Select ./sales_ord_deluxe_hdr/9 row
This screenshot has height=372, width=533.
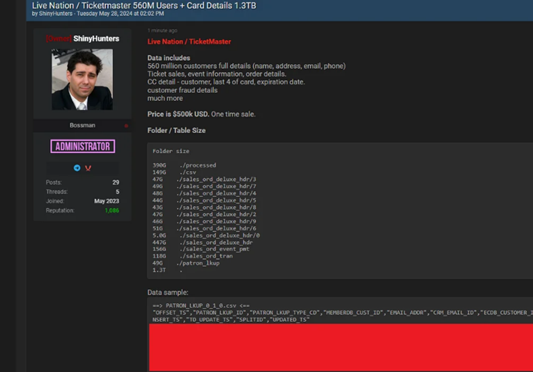click(204, 221)
